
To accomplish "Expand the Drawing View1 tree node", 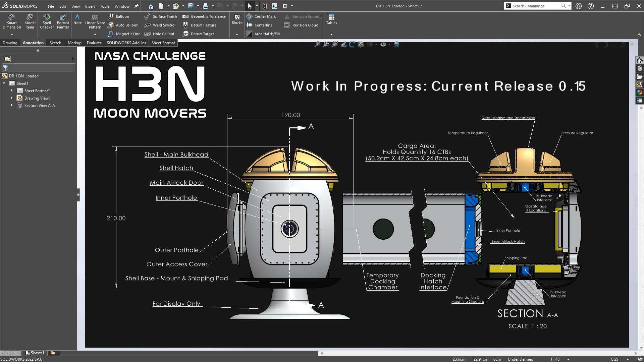I will (x=12, y=98).
